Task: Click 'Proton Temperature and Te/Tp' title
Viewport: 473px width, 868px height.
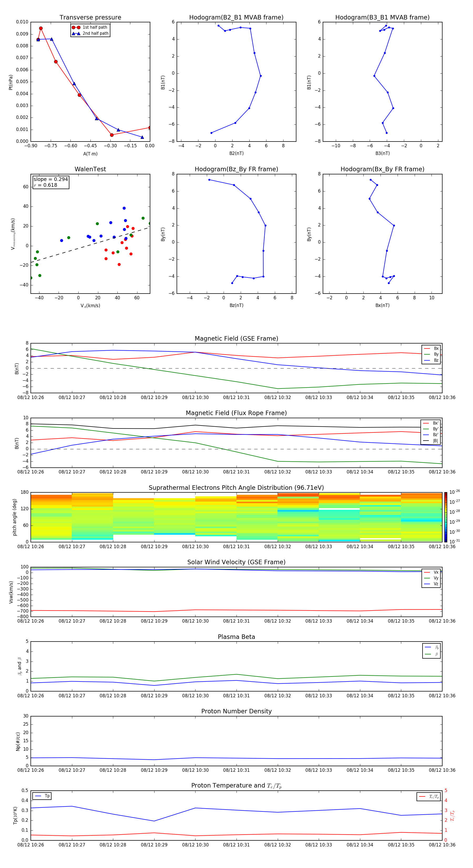Action: coord(236,786)
